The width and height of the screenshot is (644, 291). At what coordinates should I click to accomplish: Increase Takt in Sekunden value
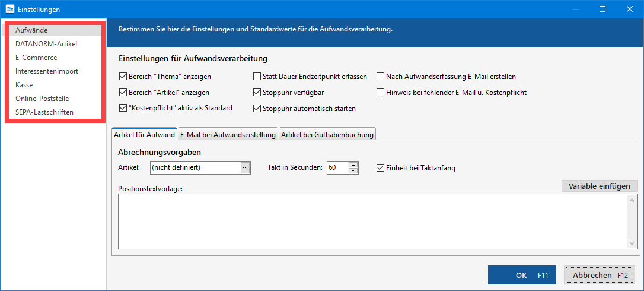pos(353,165)
